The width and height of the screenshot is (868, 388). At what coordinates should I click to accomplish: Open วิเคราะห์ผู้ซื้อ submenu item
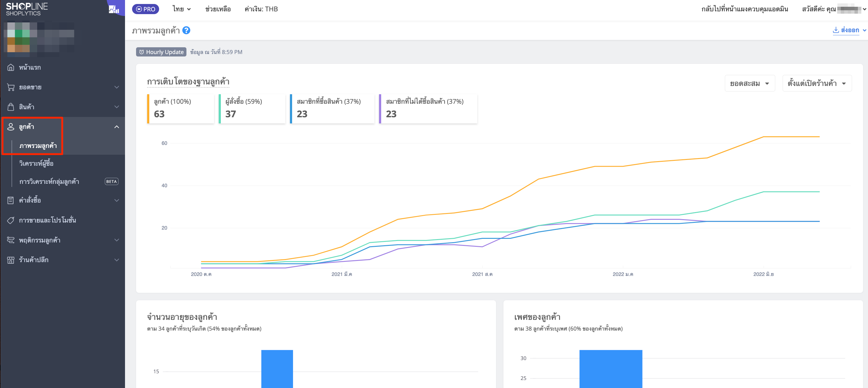[36, 163]
